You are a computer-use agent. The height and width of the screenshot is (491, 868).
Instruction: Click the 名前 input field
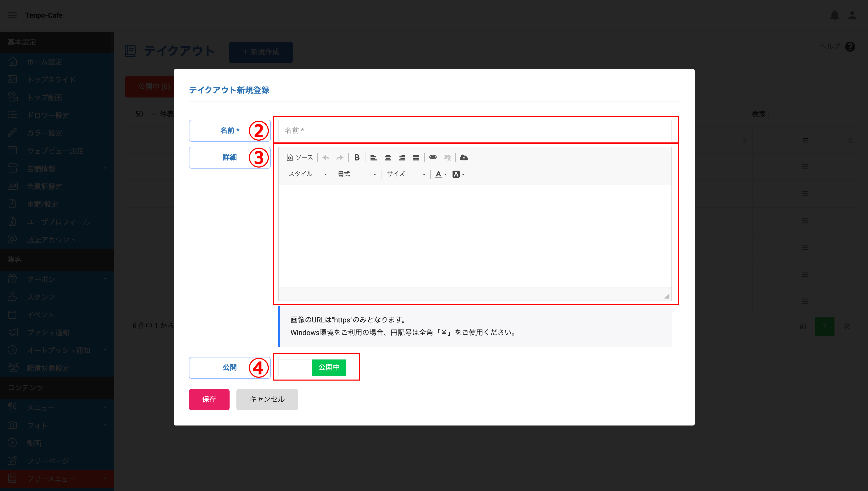[475, 130]
